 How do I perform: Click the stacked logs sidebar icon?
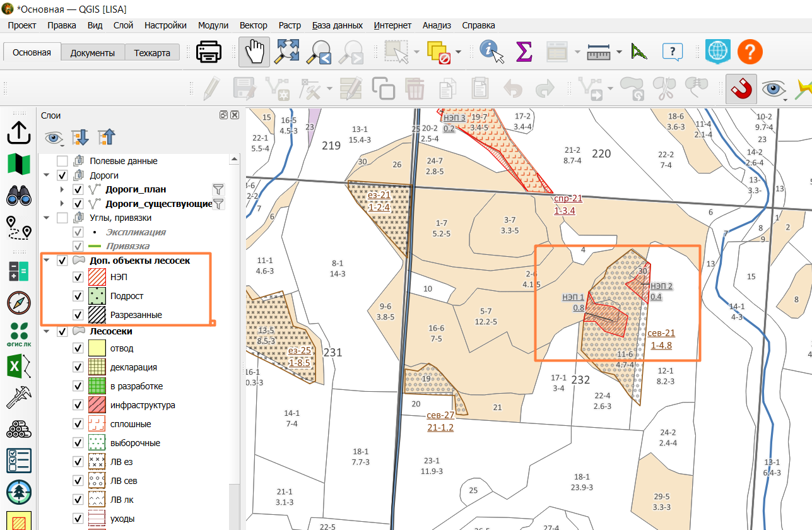click(x=19, y=430)
